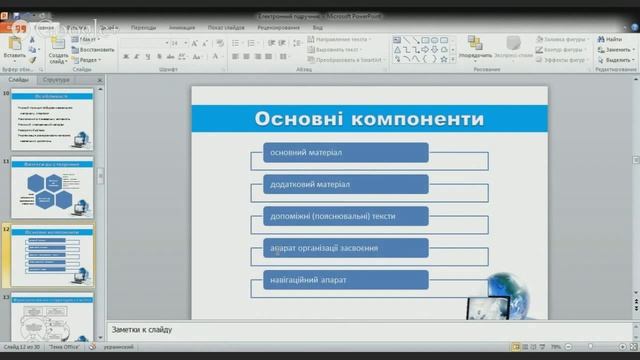Screen dimensions: 640x360
Task: Select the Rectangle shape in gallery
Action: pos(425,40)
